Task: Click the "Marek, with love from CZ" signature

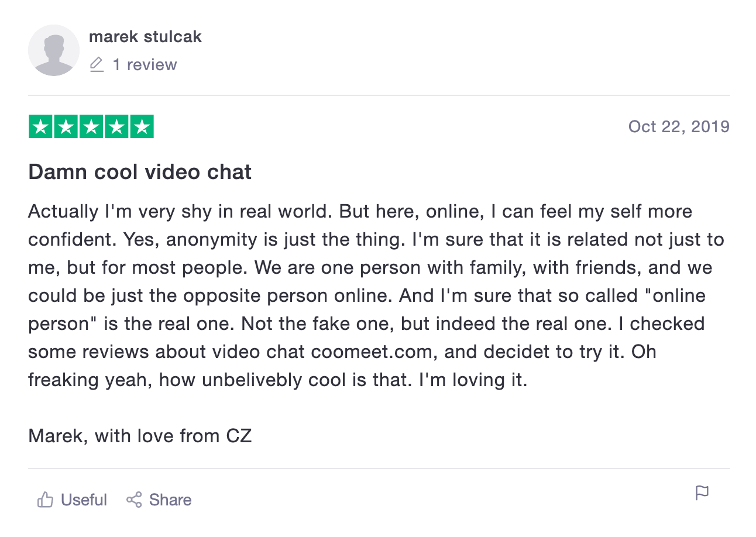Action: 140,436
